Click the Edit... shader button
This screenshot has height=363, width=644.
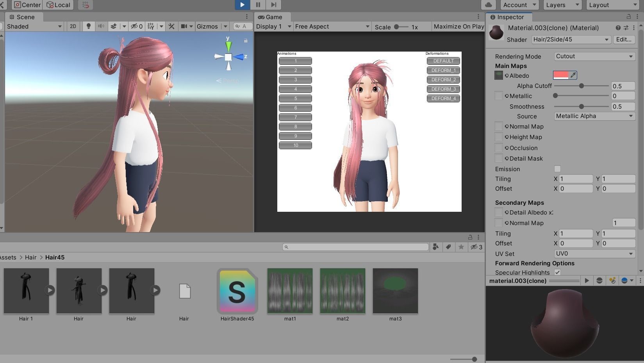pyautogui.click(x=624, y=39)
